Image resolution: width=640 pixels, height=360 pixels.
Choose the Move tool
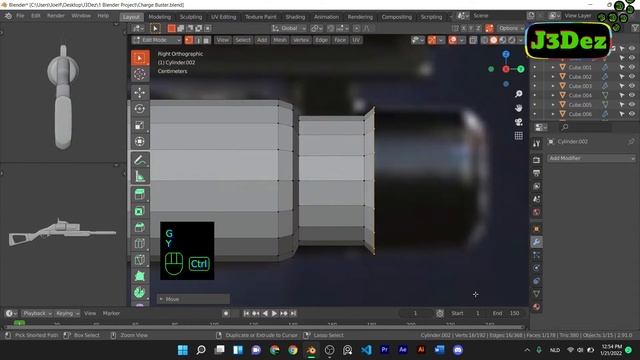pyautogui.click(x=140, y=93)
